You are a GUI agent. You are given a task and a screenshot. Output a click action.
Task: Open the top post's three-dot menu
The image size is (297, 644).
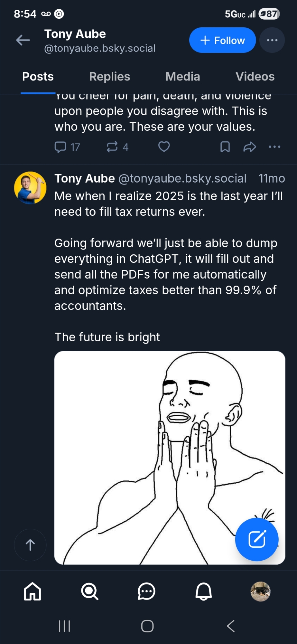(x=274, y=147)
